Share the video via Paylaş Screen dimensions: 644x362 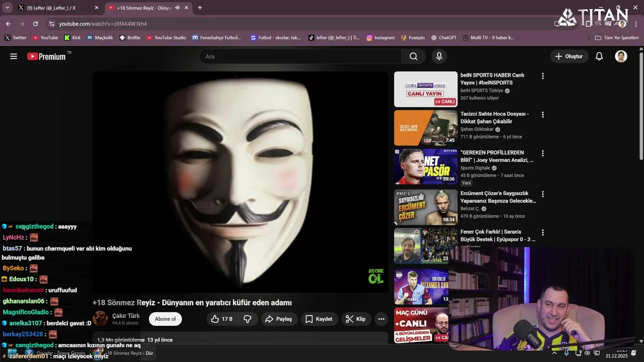(279, 319)
